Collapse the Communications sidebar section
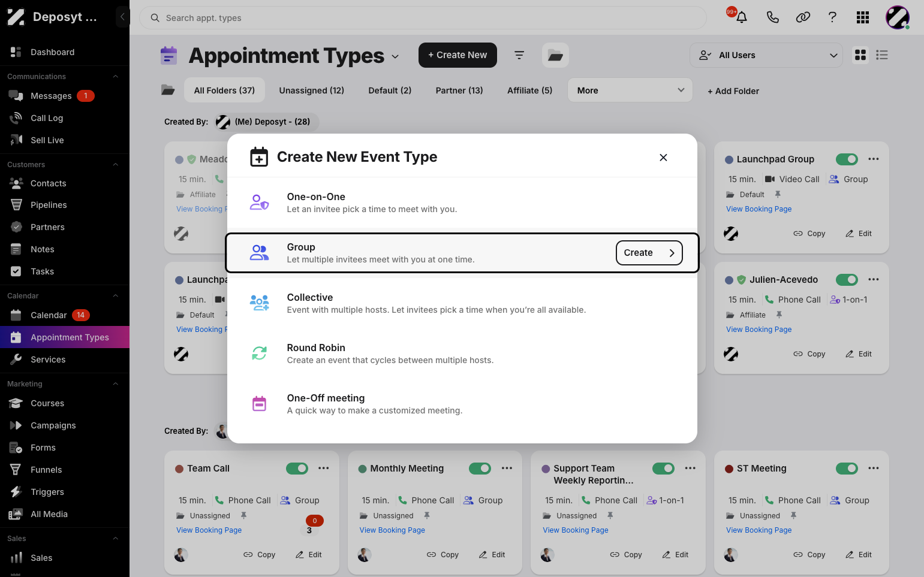This screenshot has height=577, width=924. tap(116, 77)
